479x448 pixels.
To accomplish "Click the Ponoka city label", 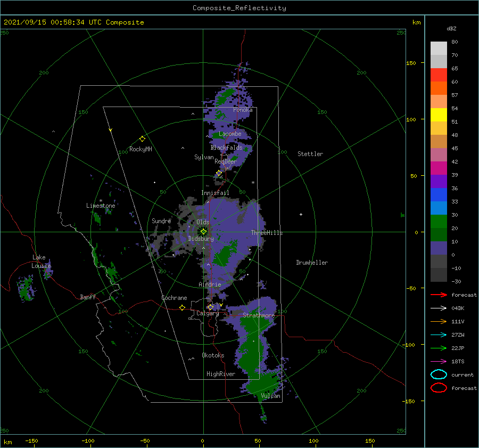I will point(243,110).
